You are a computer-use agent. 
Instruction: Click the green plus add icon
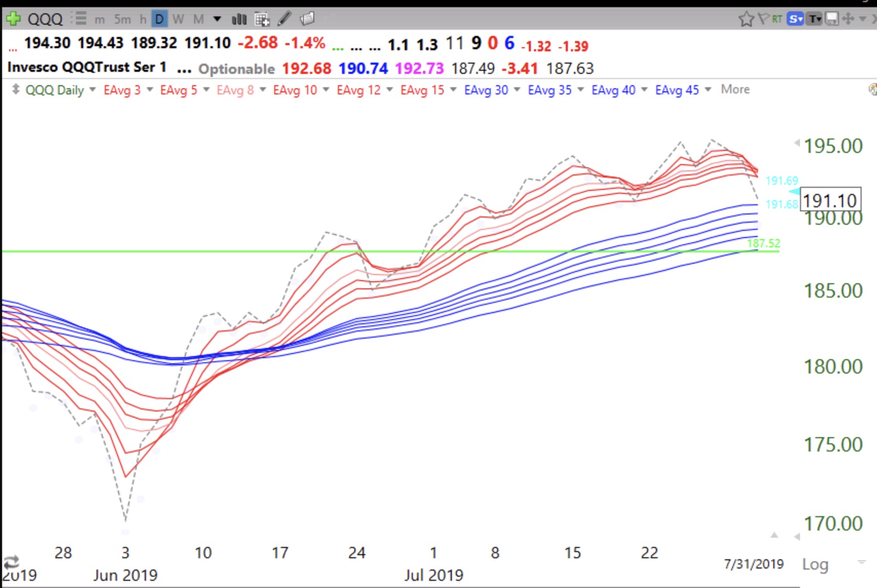13,19
